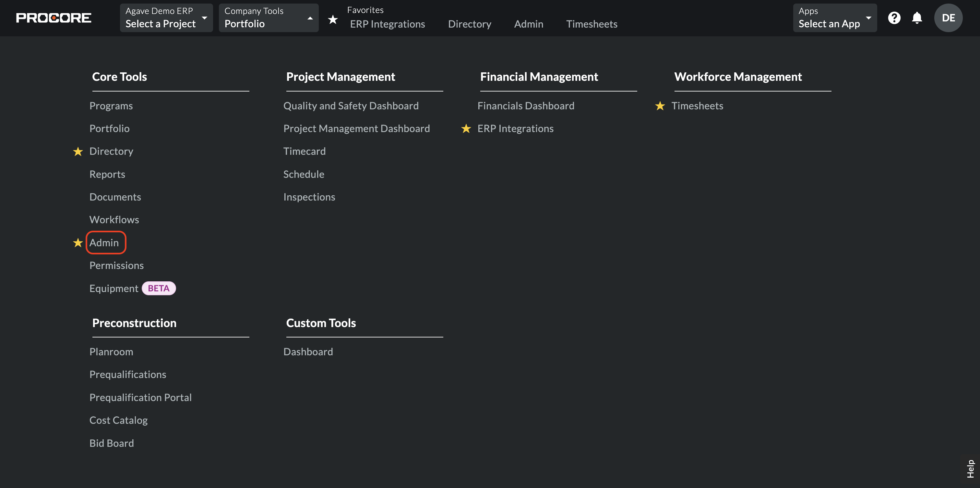The image size is (980, 488).
Task: Go to Timecard tool
Action: pos(305,152)
